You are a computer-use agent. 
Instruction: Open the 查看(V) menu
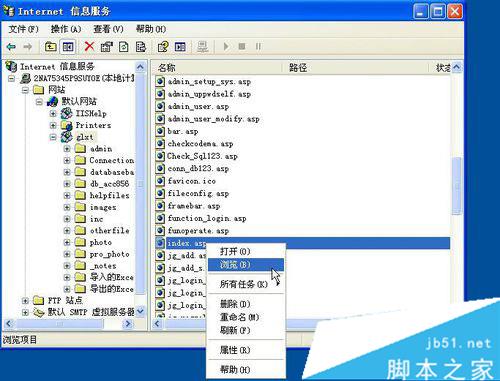(x=108, y=29)
